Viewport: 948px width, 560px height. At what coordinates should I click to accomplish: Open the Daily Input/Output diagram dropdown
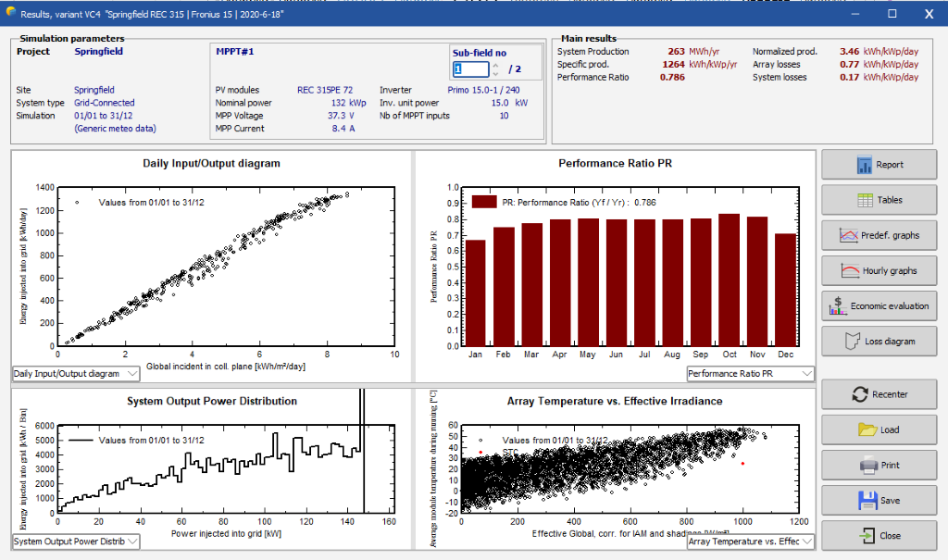point(76,374)
